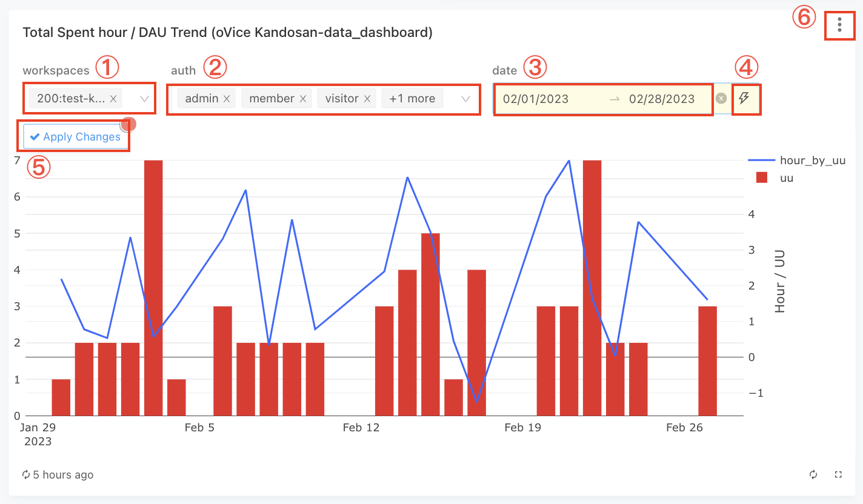Click the start date 02/01/2023 field
This screenshot has width=863, height=504.
tap(536, 99)
